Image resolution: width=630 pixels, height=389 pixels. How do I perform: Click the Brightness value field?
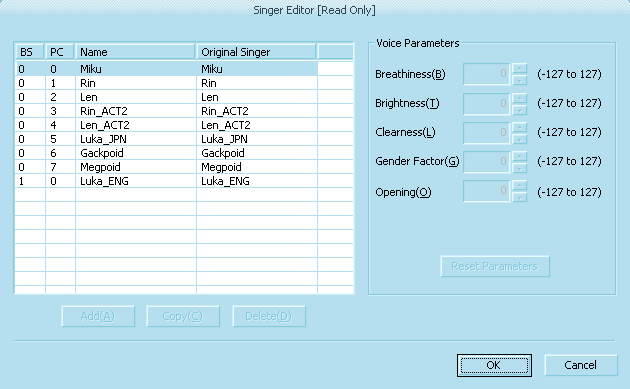coord(487,104)
